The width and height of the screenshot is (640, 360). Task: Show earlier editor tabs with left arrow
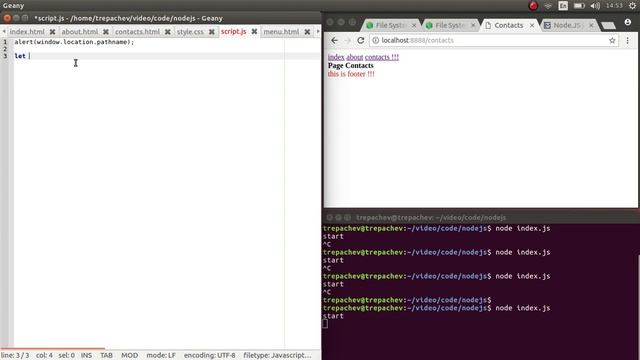pyautogui.click(x=4, y=31)
